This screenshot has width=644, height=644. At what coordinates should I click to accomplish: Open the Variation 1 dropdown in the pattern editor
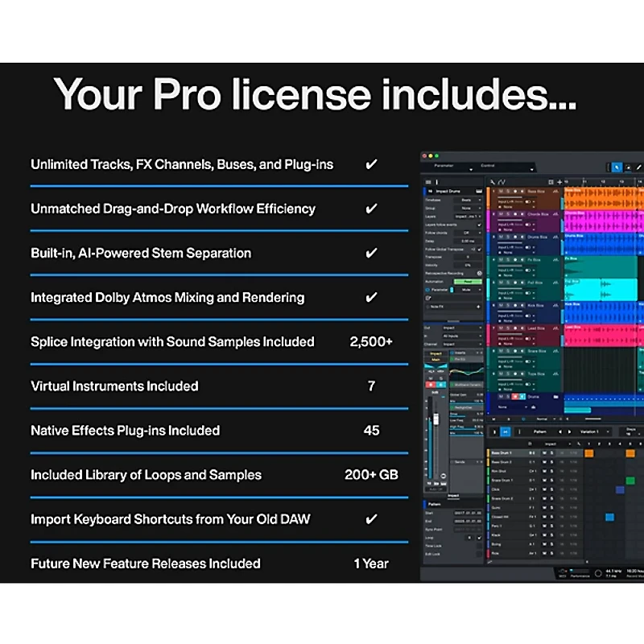(x=588, y=431)
